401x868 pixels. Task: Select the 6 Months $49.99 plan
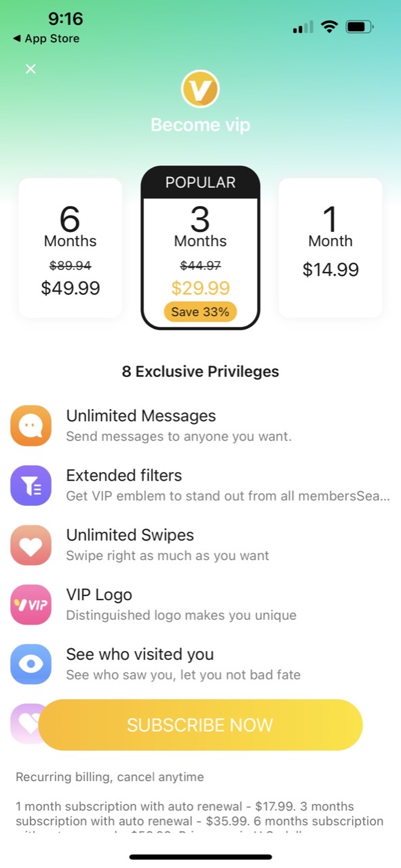pos(71,248)
